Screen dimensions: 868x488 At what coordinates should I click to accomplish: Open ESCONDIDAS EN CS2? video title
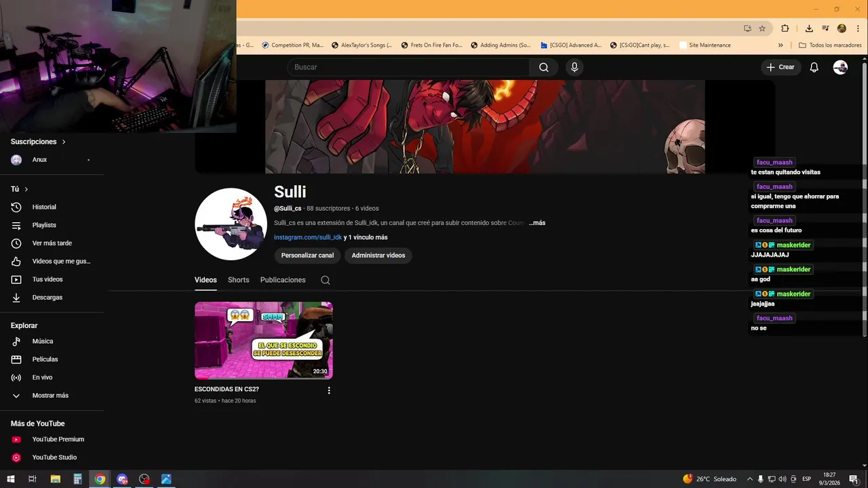pyautogui.click(x=226, y=390)
